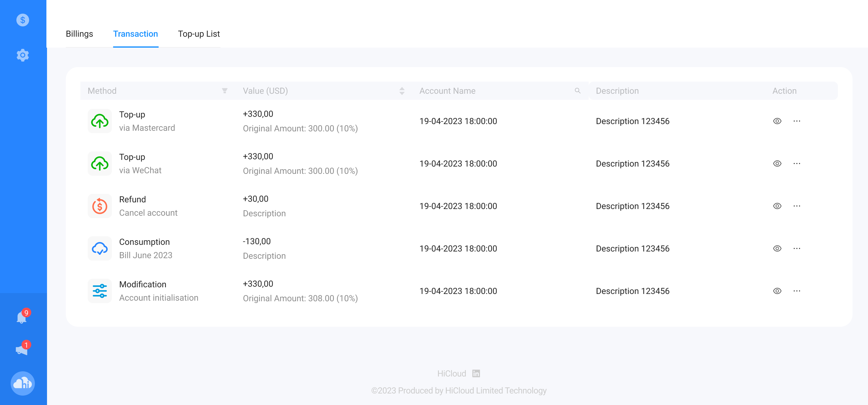868x405 pixels.
Task: View details of Refund transaction
Action: tap(777, 206)
